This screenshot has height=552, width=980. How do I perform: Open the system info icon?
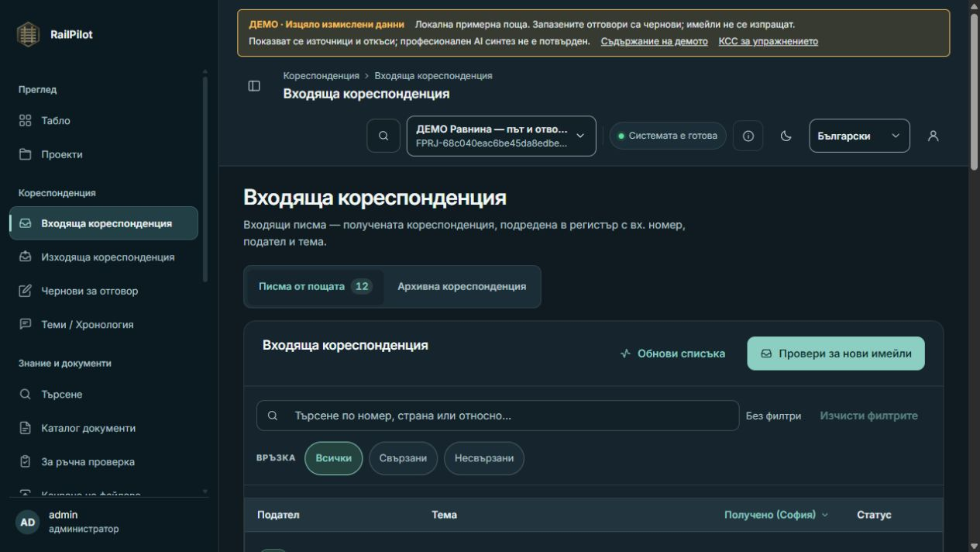tap(748, 136)
